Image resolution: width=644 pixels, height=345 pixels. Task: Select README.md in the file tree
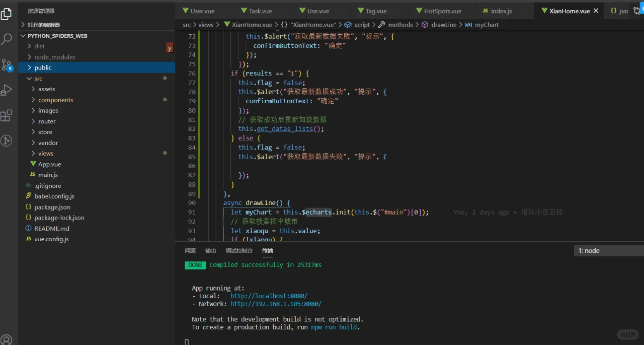tap(50, 228)
